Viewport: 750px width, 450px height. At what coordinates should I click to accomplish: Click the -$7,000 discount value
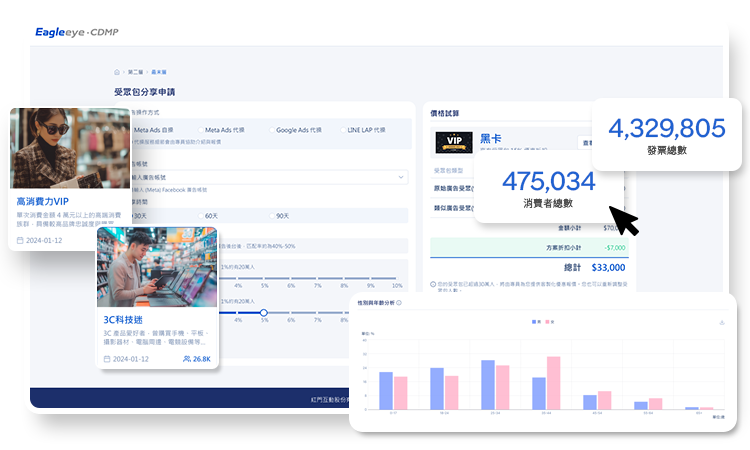615,248
